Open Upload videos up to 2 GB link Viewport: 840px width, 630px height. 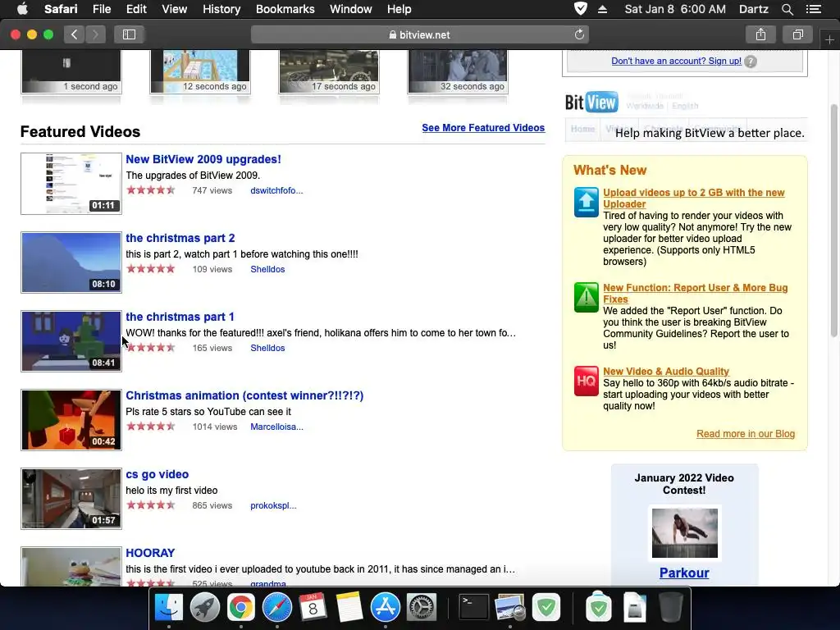(694, 199)
